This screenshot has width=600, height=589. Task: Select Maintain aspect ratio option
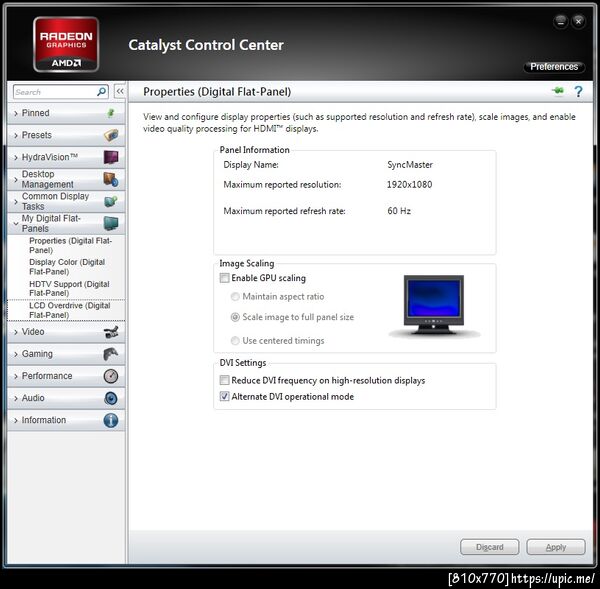(x=235, y=297)
